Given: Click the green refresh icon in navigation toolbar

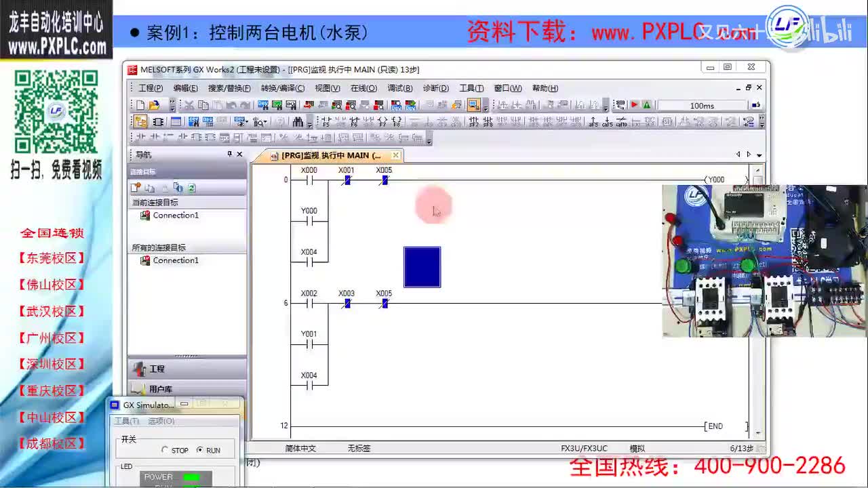Looking at the screenshot, I should click(191, 188).
